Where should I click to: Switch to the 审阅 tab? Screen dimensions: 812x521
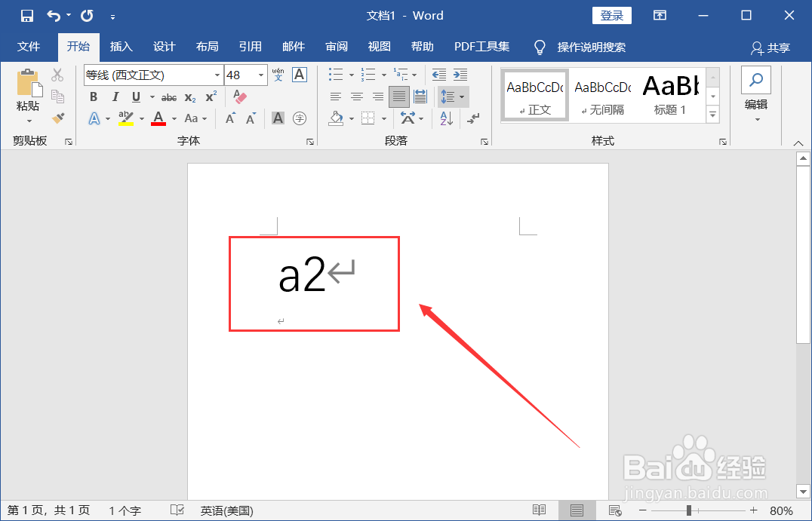tap(336, 47)
